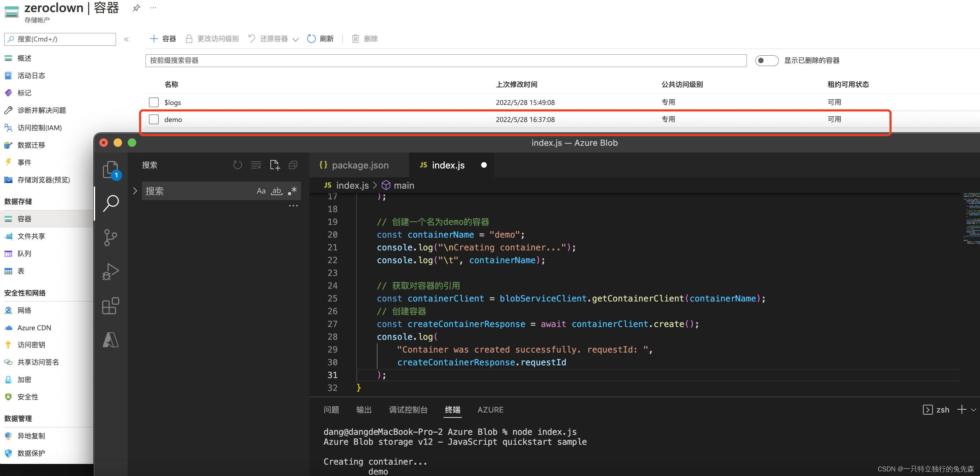
Task: Click the open new search editor icon
Action: (275, 165)
